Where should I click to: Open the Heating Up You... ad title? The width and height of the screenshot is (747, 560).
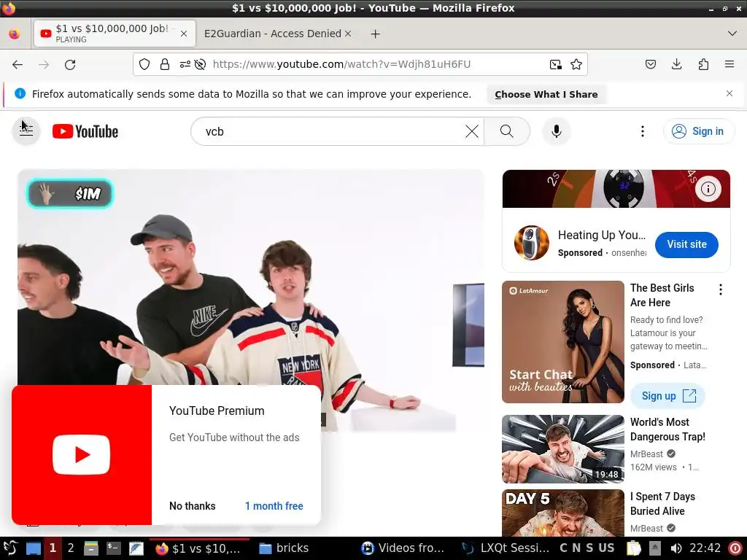[x=602, y=236]
